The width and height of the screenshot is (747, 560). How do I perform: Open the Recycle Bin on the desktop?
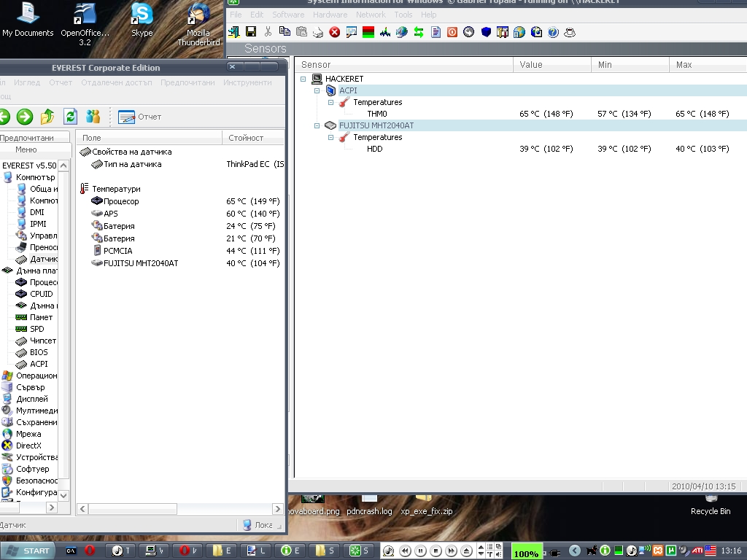[x=711, y=507]
